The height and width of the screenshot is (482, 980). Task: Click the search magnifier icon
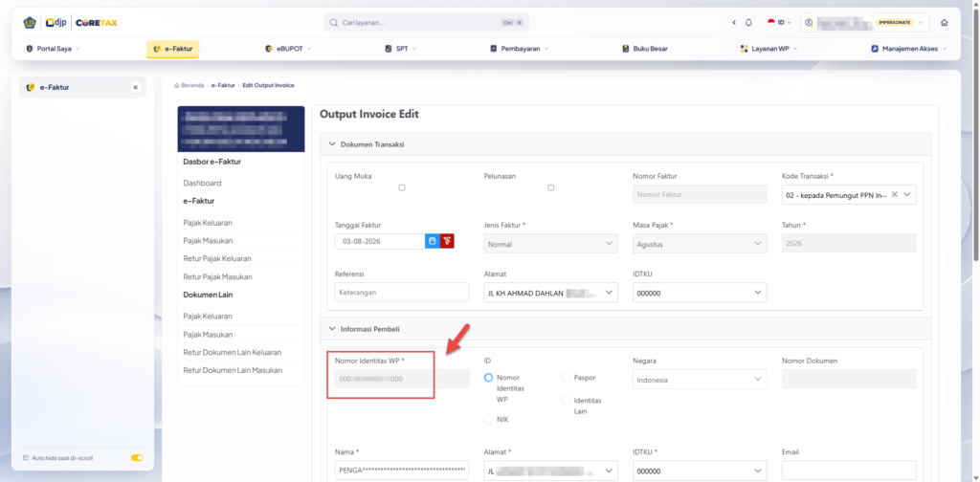coord(334,23)
